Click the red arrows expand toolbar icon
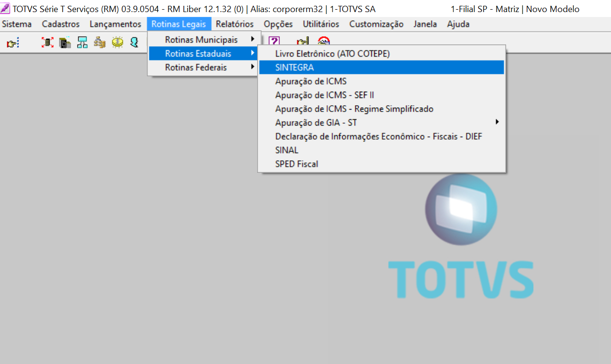This screenshot has height=364, width=611. point(47,42)
